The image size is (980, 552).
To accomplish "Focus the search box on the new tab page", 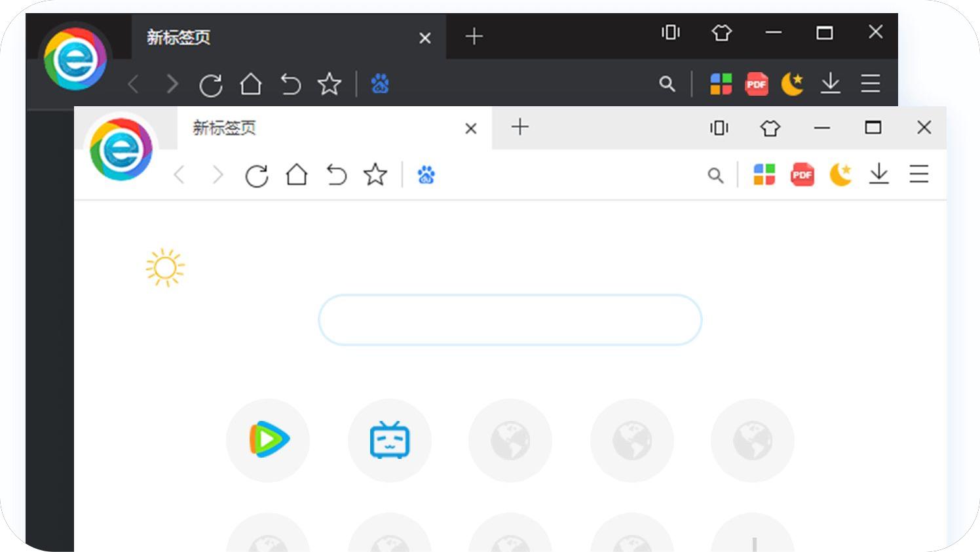I will (x=510, y=320).
